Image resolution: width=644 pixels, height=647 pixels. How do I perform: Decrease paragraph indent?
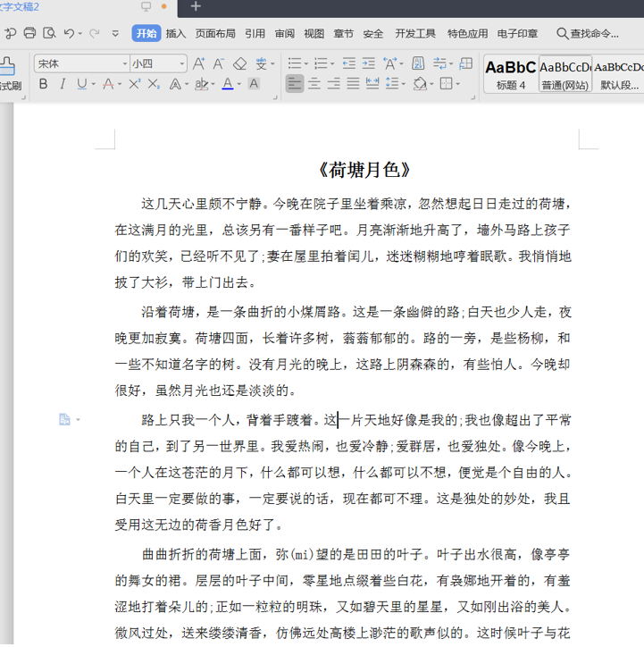coord(349,63)
